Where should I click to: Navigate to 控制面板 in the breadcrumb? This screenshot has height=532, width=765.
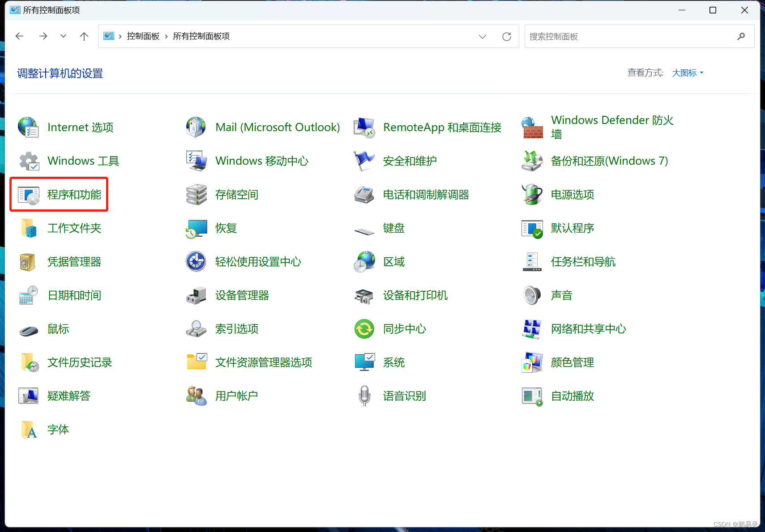pos(143,36)
